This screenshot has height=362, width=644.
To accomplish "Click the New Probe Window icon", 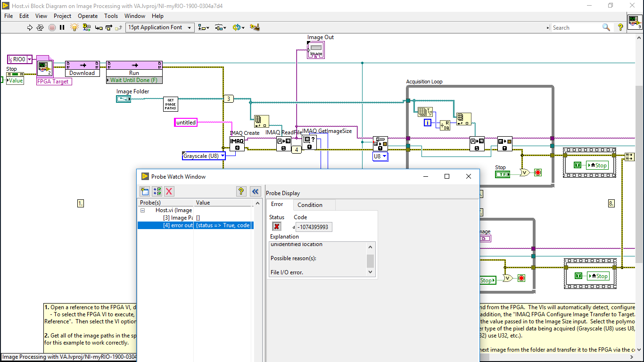I will [x=145, y=191].
